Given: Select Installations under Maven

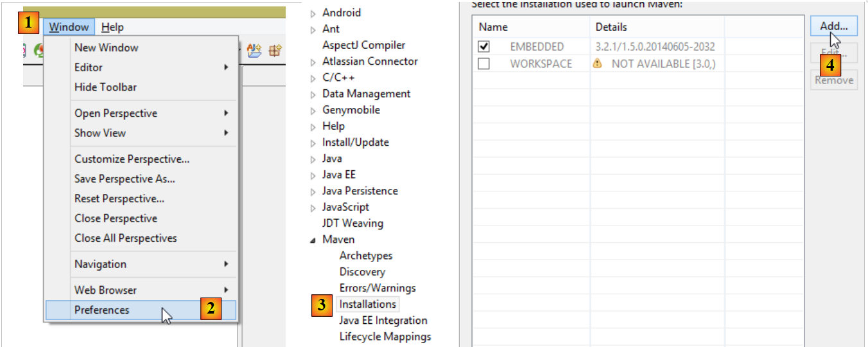Looking at the screenshot, I should tap(368, 304).
